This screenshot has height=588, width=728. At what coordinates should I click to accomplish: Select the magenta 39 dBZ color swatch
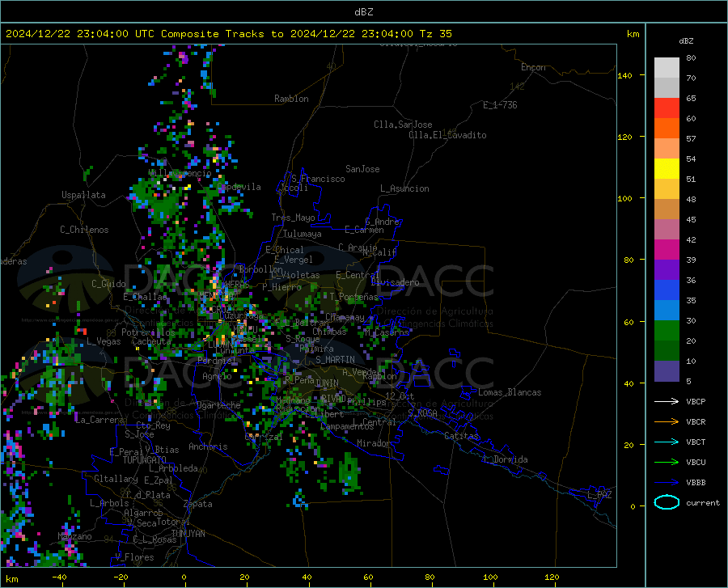667,250
